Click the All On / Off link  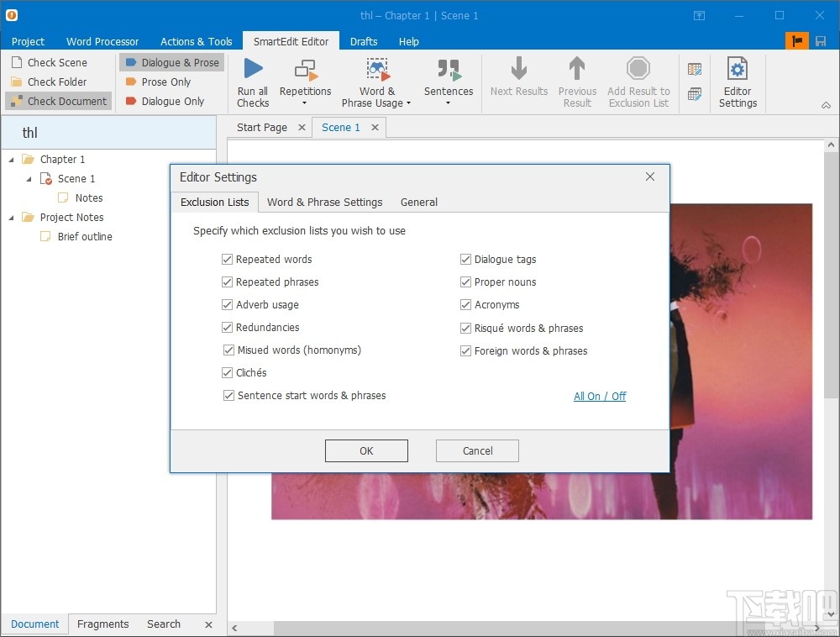point(600,396)
